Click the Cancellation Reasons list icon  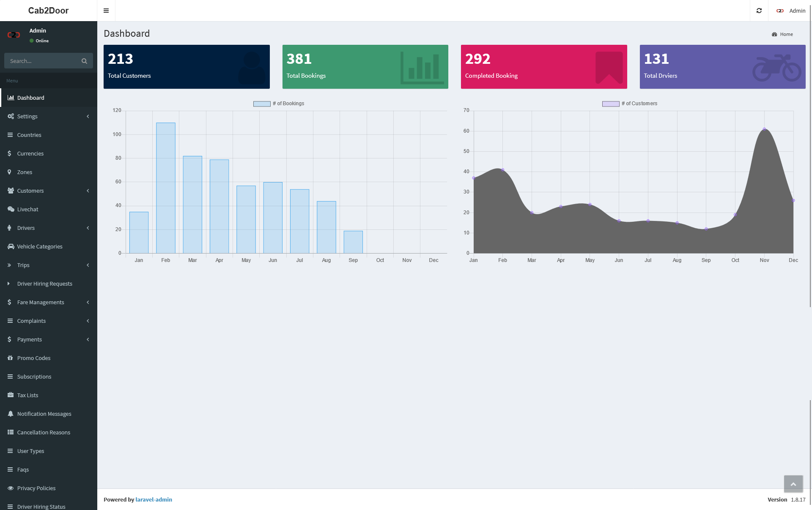[x=11, y=432]
